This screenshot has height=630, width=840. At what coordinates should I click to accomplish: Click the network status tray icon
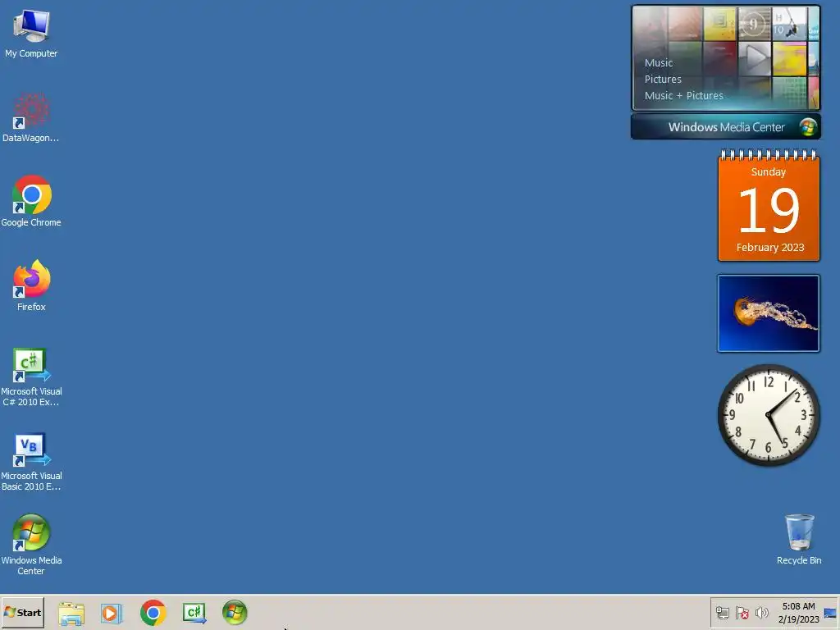coord(722,613)
